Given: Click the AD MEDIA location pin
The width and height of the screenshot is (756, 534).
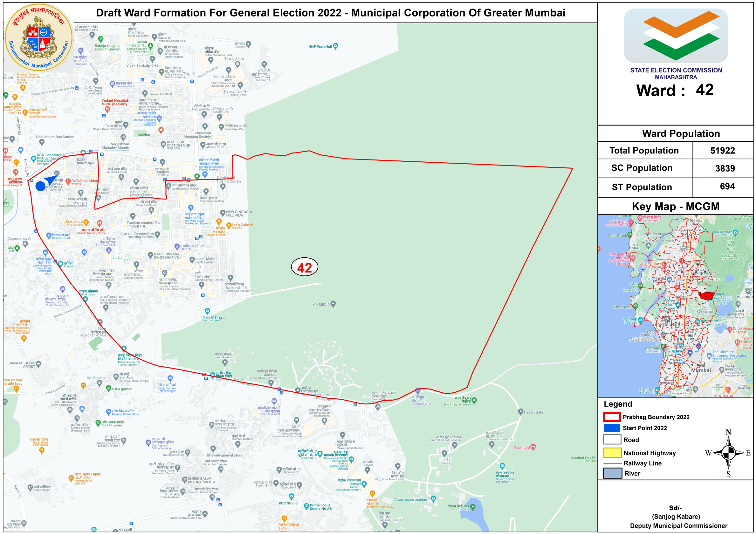Looking at the screenshot, I should pos(333,304).
